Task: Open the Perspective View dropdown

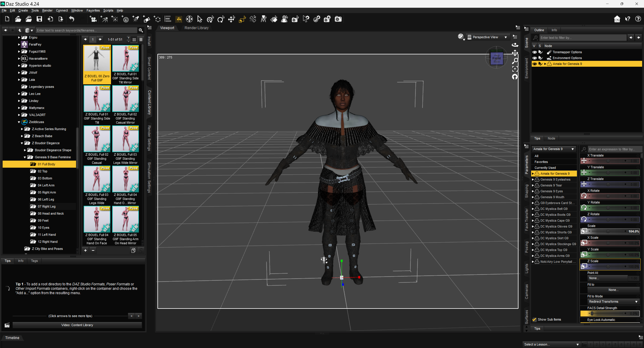Action: coord(488,37)
